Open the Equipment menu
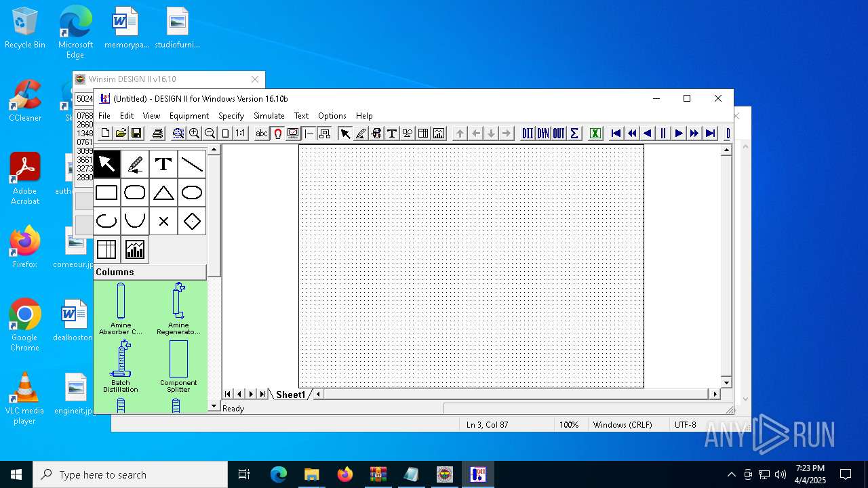 pos(189,116)
